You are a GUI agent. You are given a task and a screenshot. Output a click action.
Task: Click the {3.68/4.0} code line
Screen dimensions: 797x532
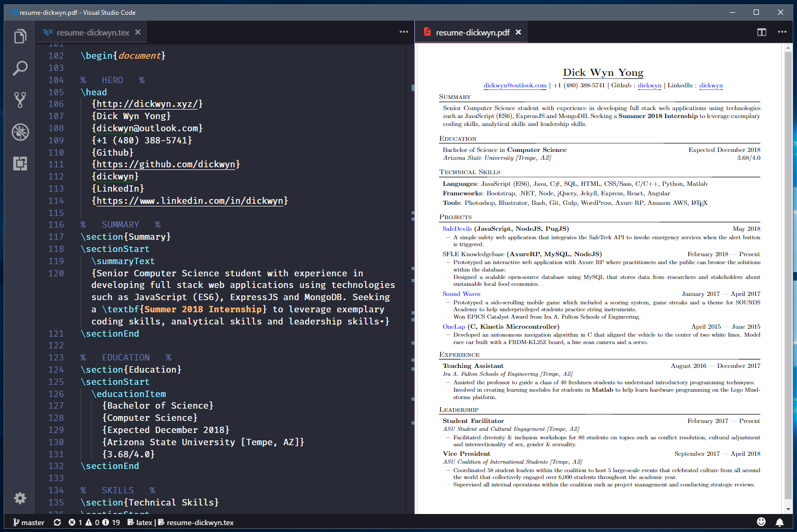click(129, 454)
